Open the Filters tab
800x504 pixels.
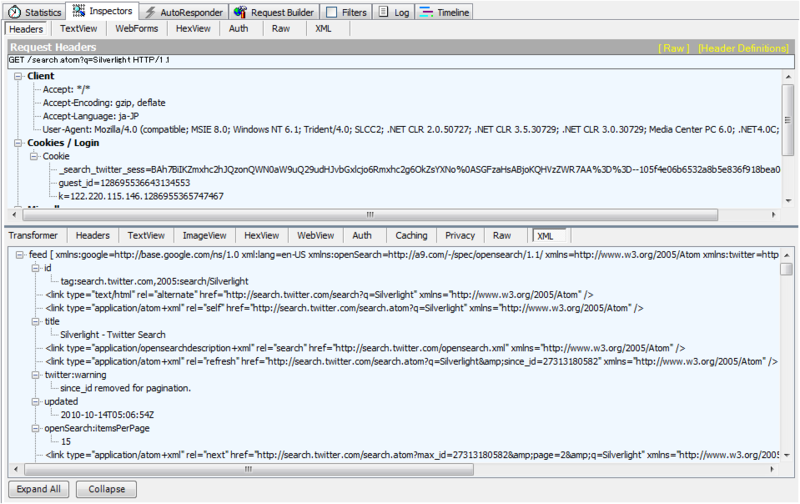[346, 12]
